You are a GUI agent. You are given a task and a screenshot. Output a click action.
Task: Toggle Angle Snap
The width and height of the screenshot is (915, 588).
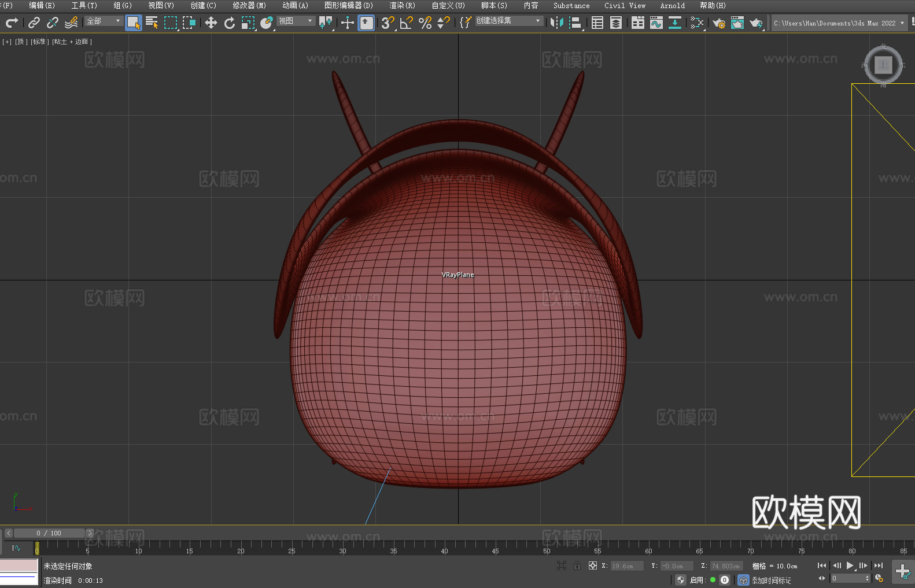click(407, 23)
